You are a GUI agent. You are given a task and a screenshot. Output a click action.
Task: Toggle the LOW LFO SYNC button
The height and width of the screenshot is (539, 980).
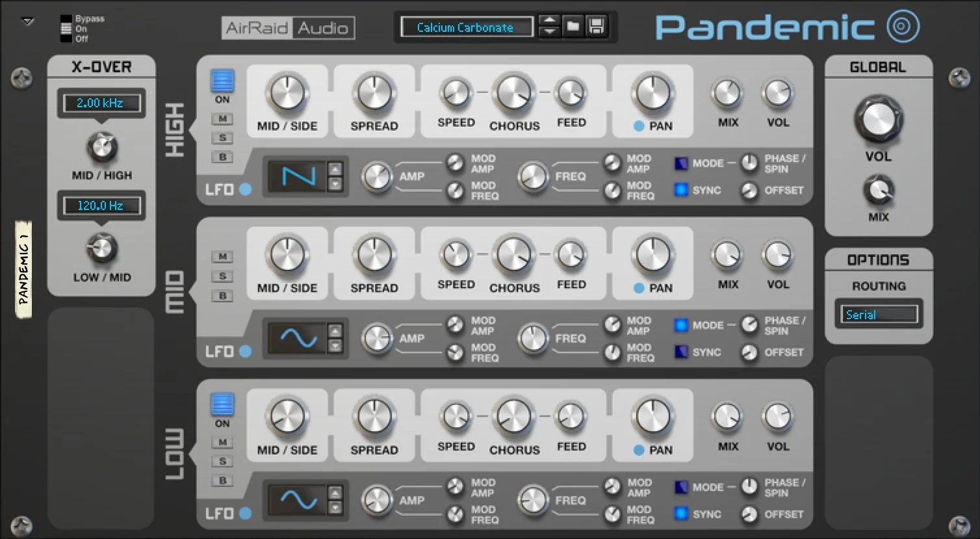click(681, 514)
